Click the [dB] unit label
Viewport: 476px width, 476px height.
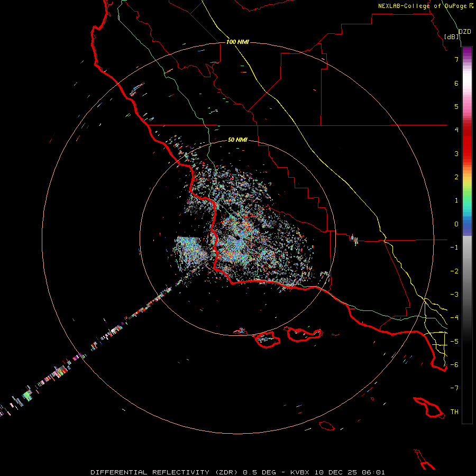tap(452, 36)
